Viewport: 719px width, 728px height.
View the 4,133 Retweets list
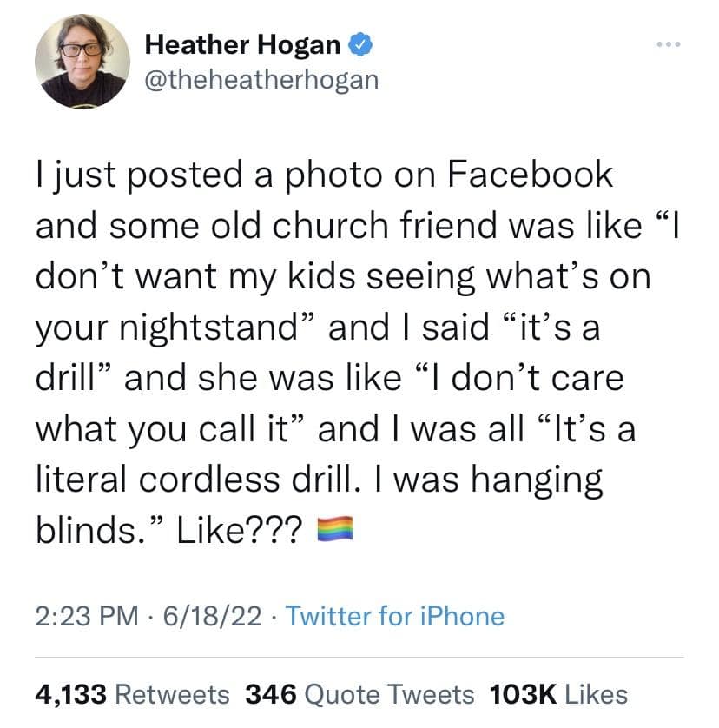pos(132,693)
